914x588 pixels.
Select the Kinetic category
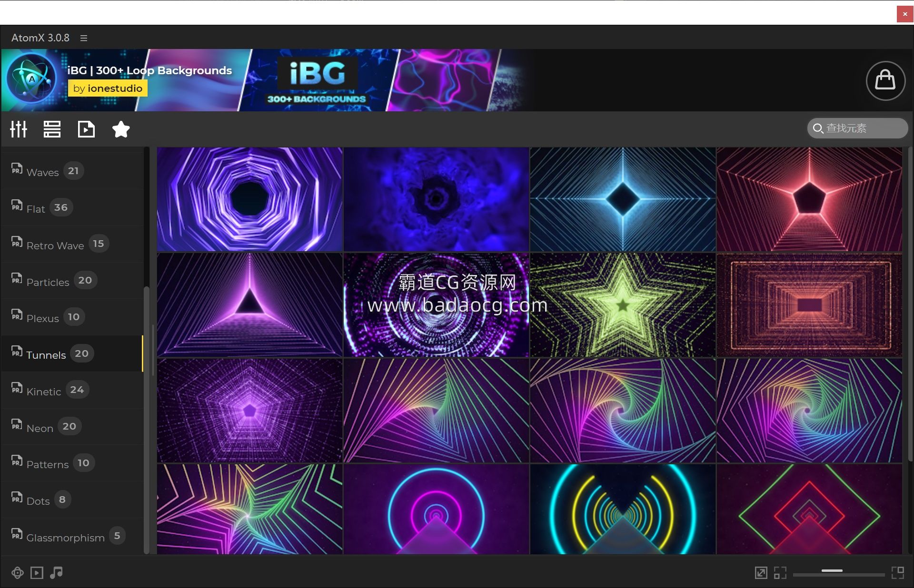(x=72, y=390)
